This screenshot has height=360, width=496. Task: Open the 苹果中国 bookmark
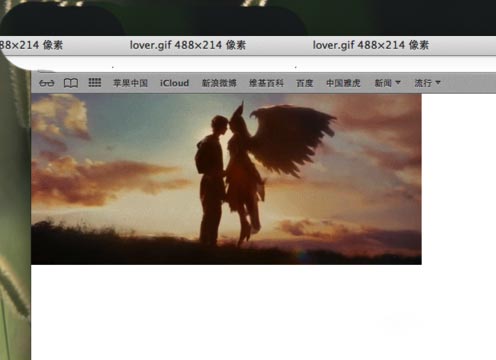pos(130,83)
